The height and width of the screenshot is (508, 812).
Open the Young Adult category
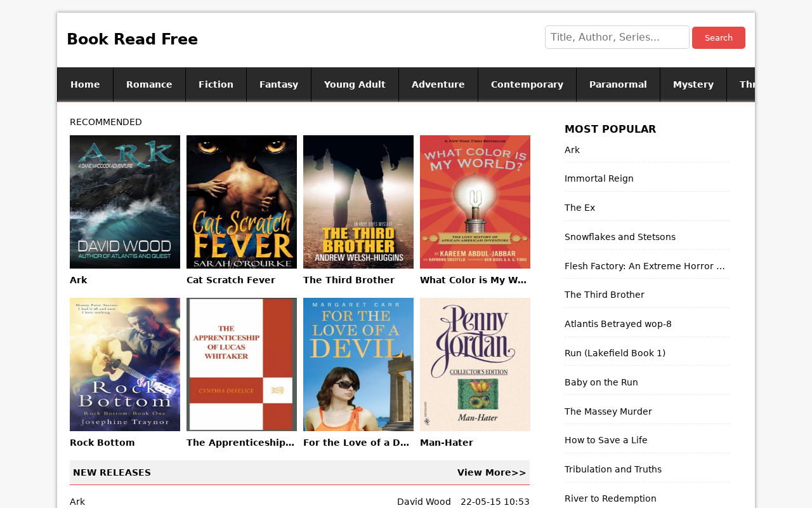[x=355, y=84]
